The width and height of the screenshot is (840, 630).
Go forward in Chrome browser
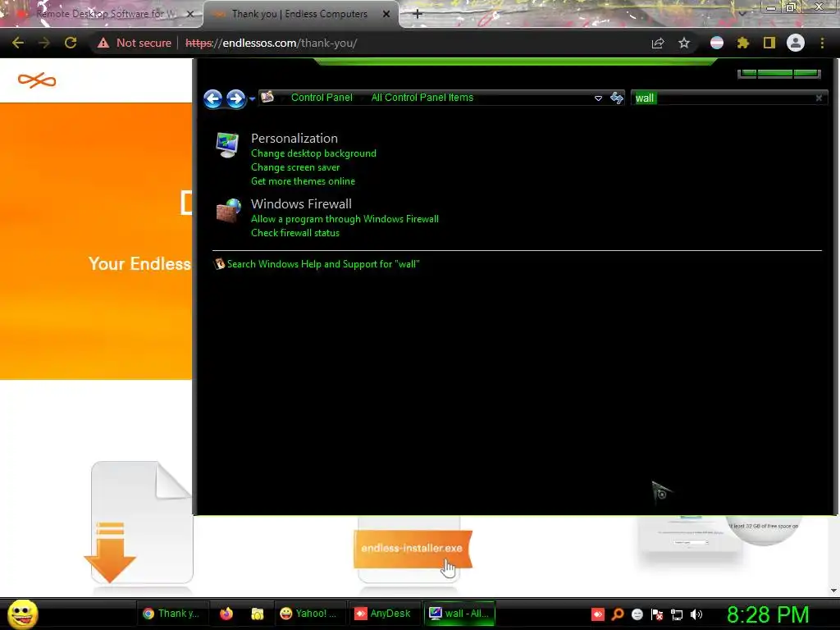click(44, 43)
